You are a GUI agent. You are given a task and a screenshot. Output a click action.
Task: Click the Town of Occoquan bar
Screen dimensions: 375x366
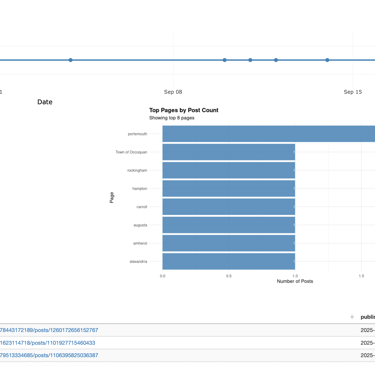pos(229,152)
